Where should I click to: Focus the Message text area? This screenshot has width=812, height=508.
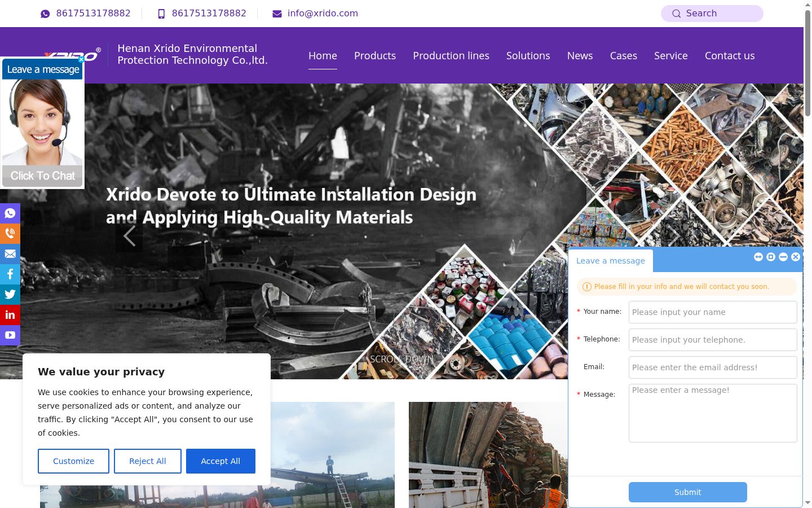(x=713, y=413)
